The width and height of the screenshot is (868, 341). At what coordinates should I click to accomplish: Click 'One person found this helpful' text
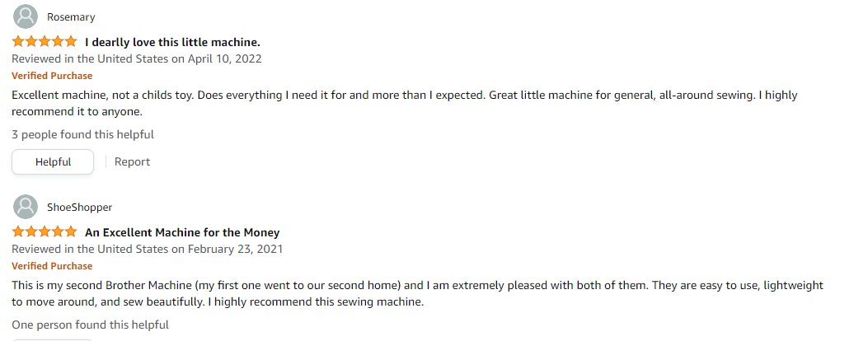point(90,325)
